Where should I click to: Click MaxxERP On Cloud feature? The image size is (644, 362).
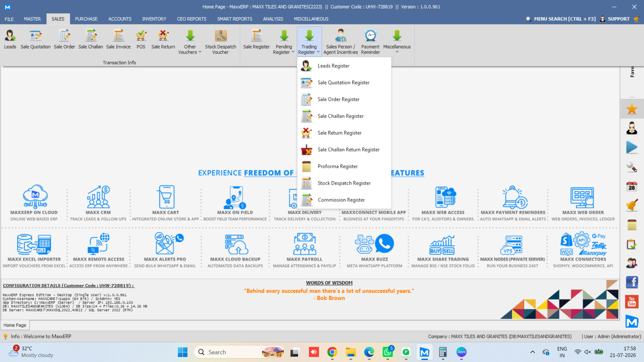(34, 203)
